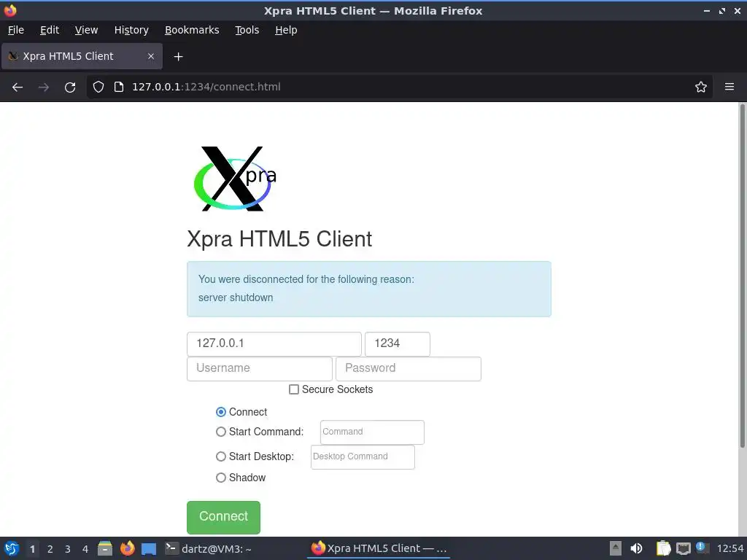Click the Xpra HTML5 Client taskbar window button

379,548
